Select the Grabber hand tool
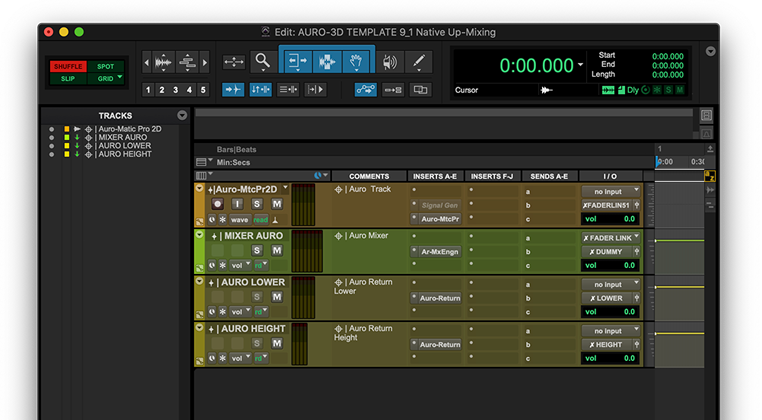 (x=357, y=62)
